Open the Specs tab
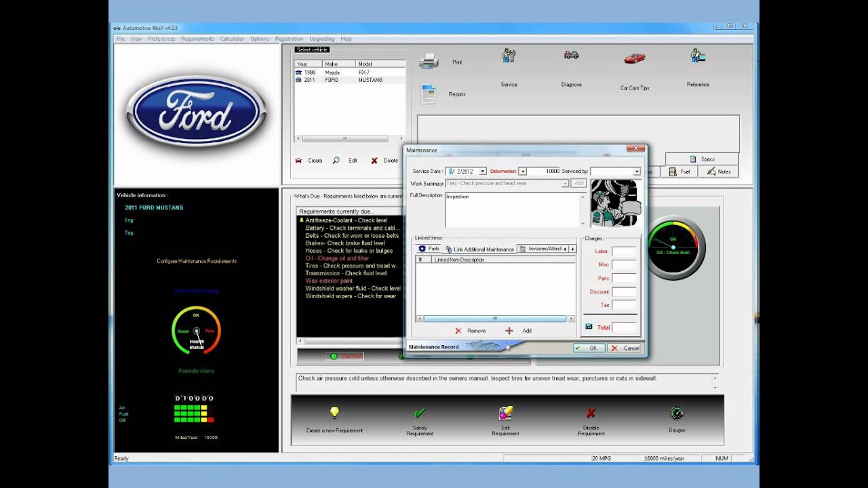Screen dimensions: 868x488 (x=701, y=159)
